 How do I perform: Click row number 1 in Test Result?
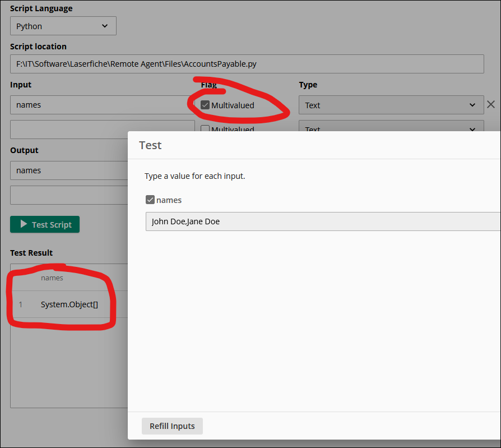point(21,304)
